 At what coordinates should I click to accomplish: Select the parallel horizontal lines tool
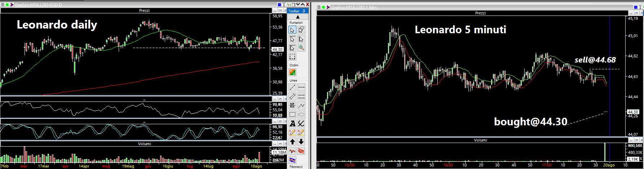[301, 96]
